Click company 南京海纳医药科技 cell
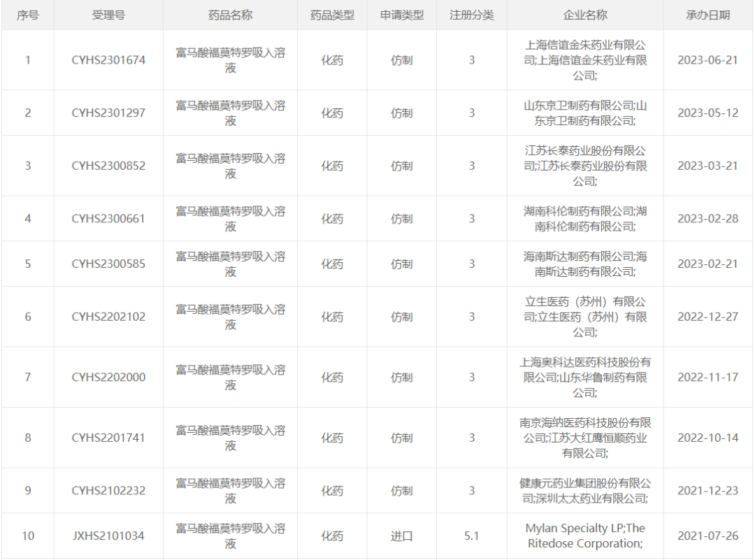The height and width of the screenshot is (560, 755). click(585, 438)
